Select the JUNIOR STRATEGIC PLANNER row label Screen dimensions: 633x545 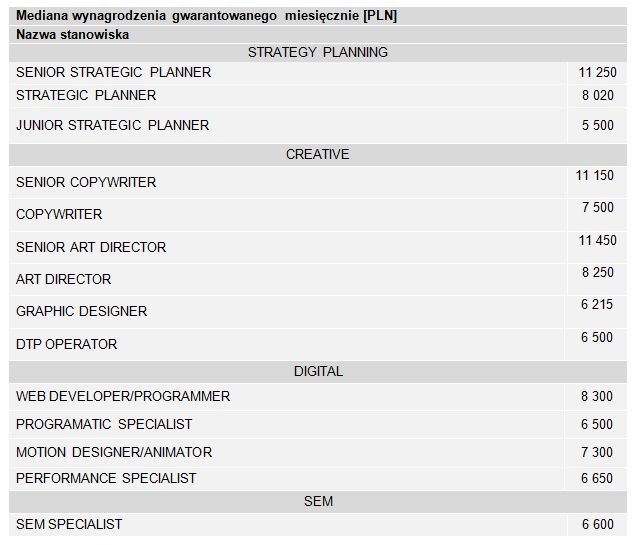point(112,125)
